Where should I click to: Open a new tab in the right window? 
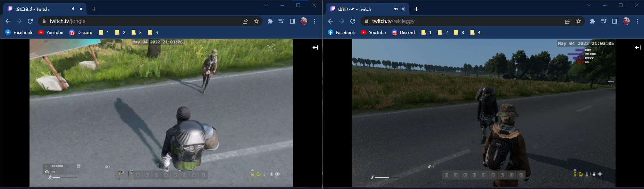(x=417, y=9)
